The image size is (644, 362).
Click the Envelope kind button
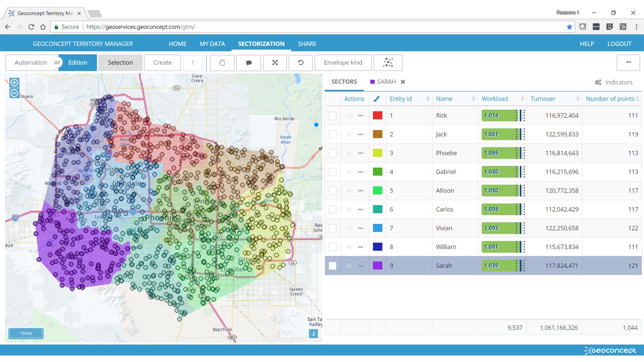coord(343,63)
